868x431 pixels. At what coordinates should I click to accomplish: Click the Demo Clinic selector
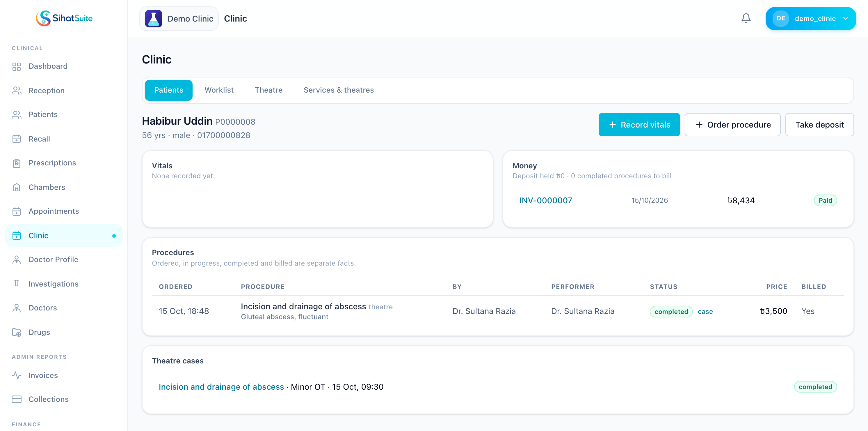(x=179, y=19)
